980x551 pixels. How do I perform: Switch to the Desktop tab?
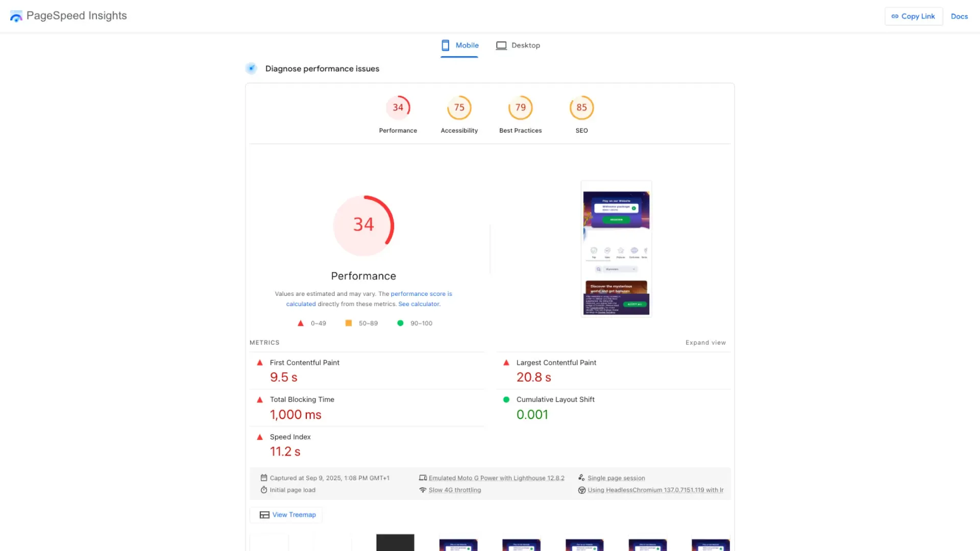coord(518,45)
